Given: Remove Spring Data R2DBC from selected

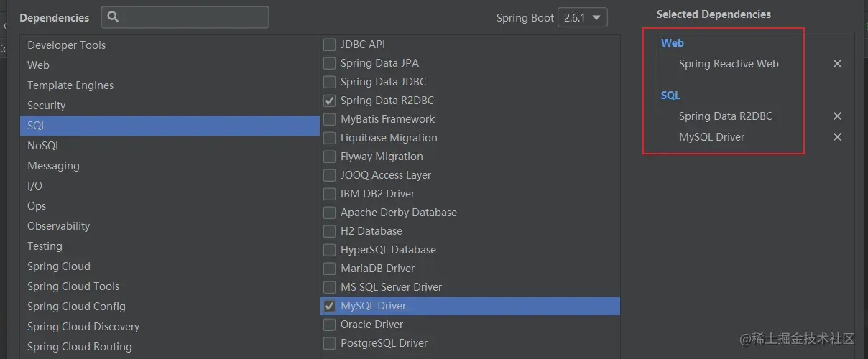Looking at the screenshot, I should [x=837, y=116].
